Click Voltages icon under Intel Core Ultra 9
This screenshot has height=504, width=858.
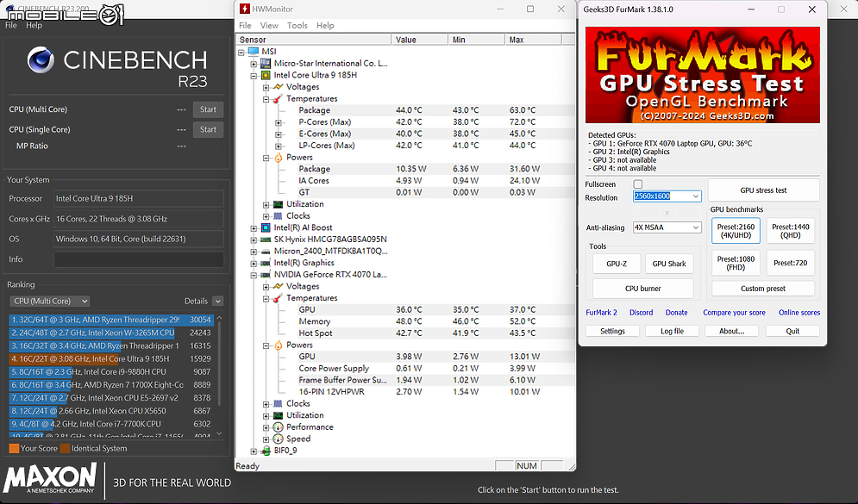(278, 87)
